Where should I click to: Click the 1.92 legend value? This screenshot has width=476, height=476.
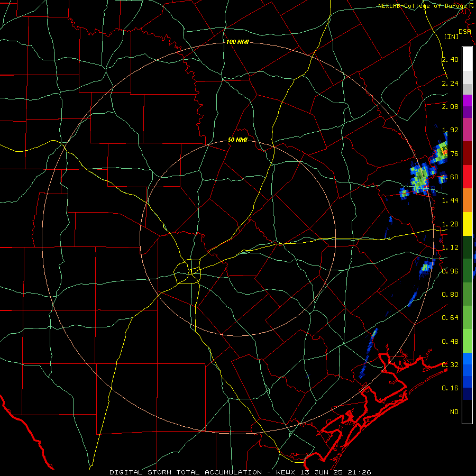(450, 130)
